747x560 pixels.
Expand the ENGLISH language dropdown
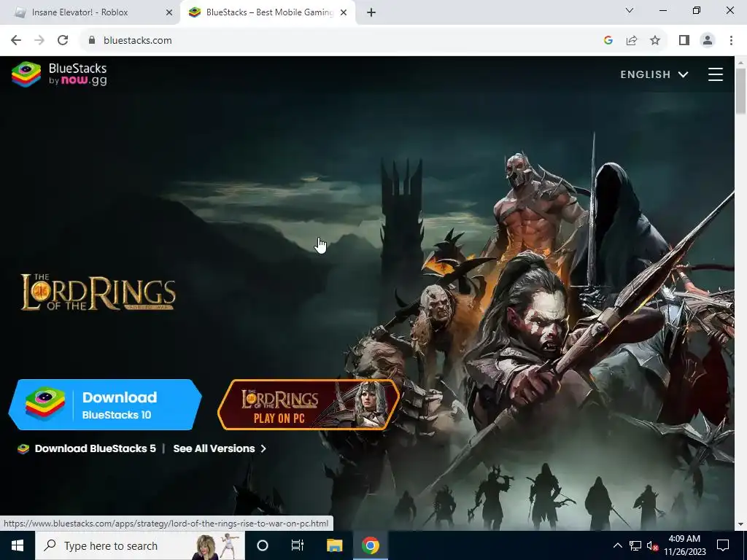click(x=654, y=74)
